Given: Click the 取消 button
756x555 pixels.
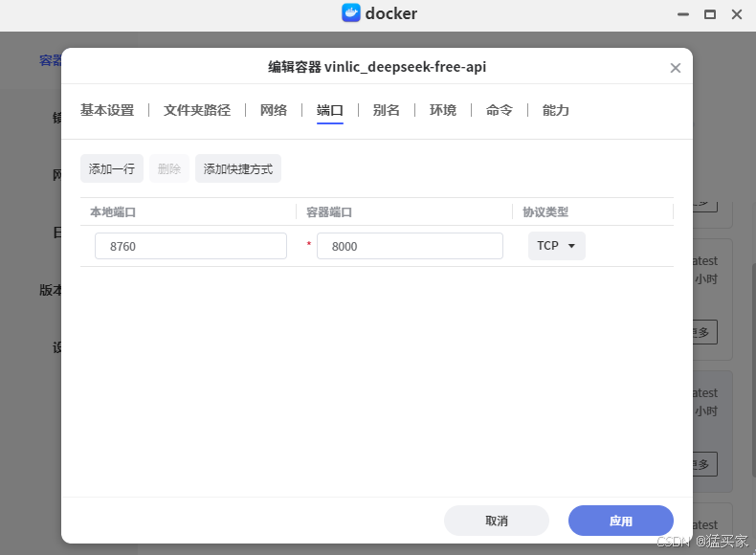Looking at the screenshot, I should (x=497, y=521).
